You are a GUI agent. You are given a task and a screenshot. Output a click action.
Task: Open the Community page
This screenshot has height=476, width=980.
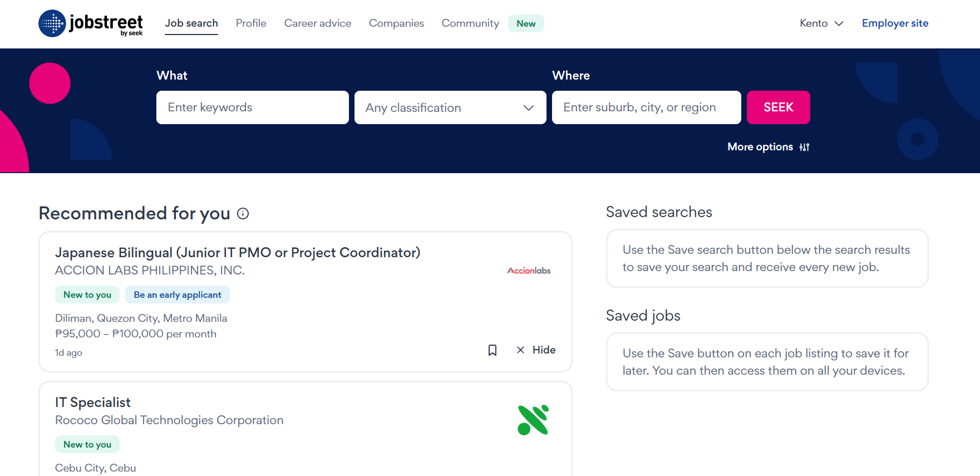pyautogui.click(x=470, y=23)
